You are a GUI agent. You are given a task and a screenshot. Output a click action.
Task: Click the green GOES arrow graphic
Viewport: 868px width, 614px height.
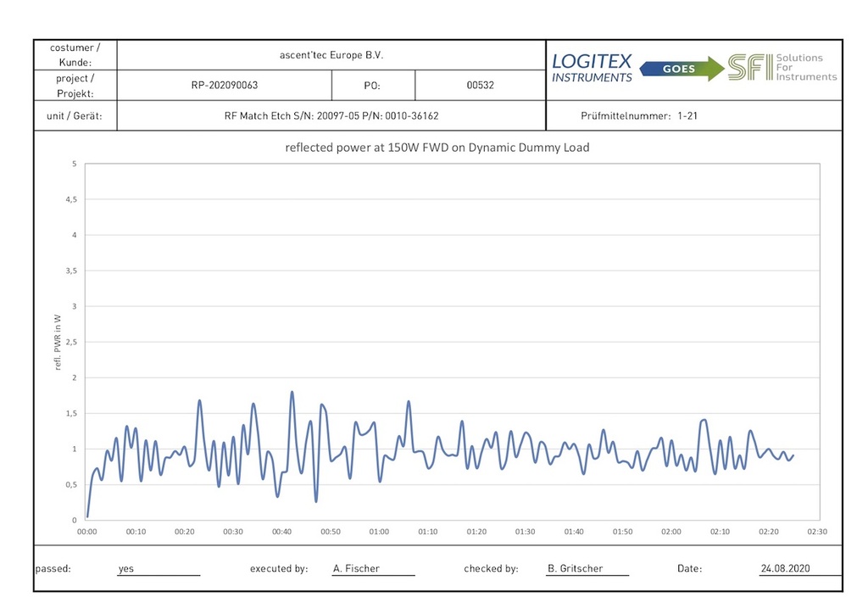682,69
